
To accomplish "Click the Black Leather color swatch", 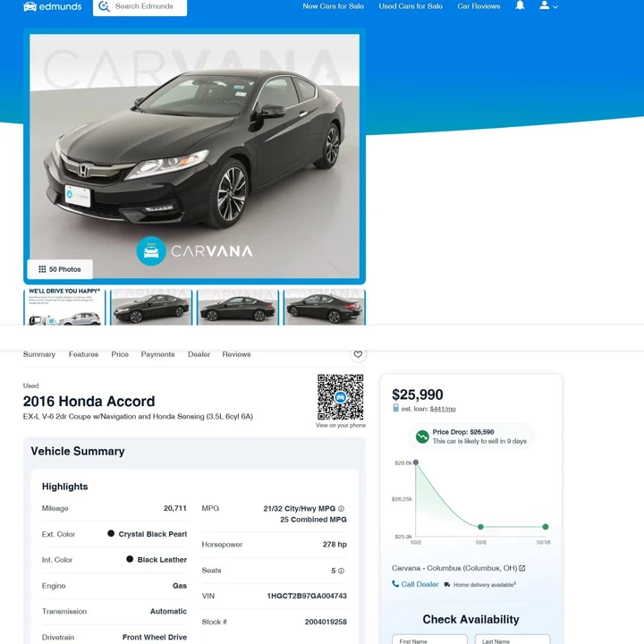I will point(130,559).
